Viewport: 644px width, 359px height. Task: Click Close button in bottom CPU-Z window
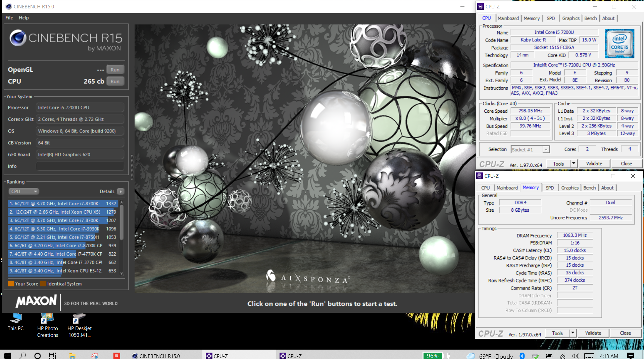pos(625,333)
